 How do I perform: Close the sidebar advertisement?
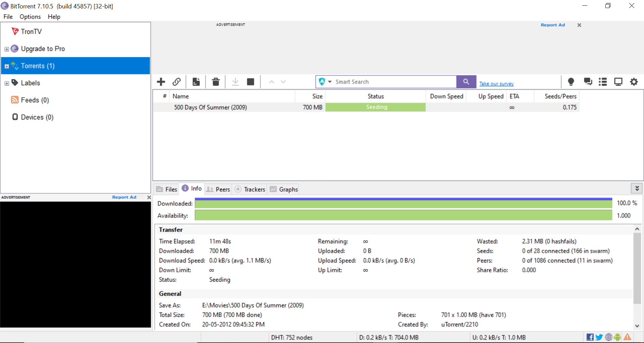pos(149,197)
